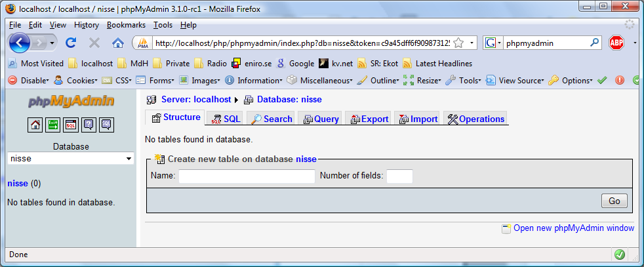
Task: Open SR: Ekot feed bookmark
Action: tap(378, 64)
